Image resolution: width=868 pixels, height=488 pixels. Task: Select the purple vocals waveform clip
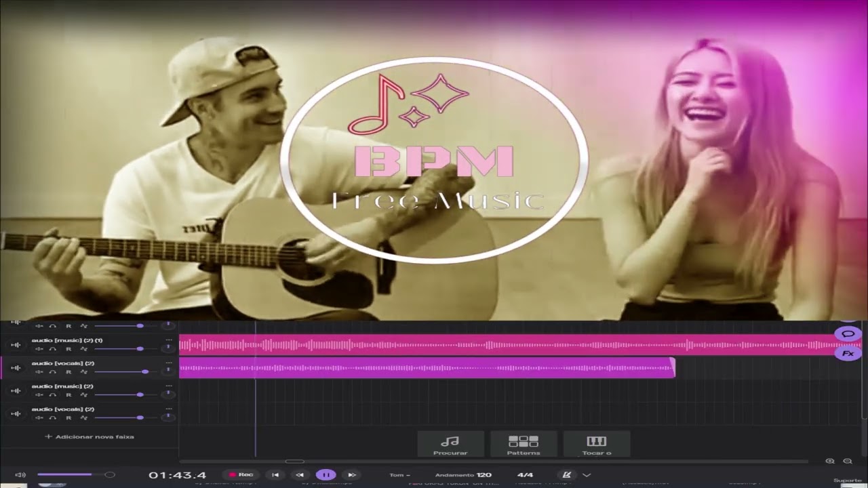tap(427, 368)
